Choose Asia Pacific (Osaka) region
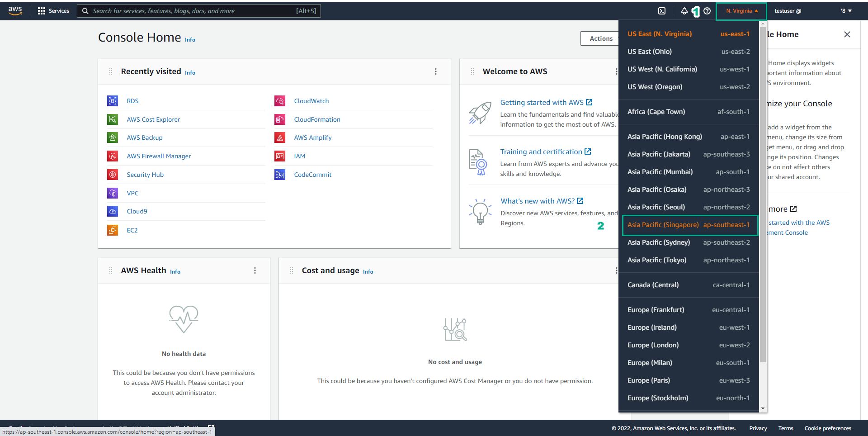Screen dimensions: 868x436 [689, 190]
